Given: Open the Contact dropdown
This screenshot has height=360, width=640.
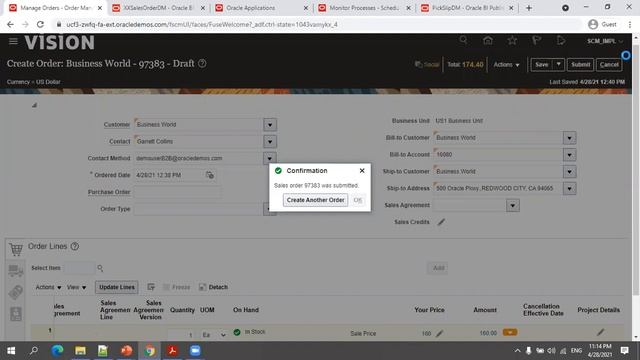Looking at the screenshot, I should pos(269,142).
